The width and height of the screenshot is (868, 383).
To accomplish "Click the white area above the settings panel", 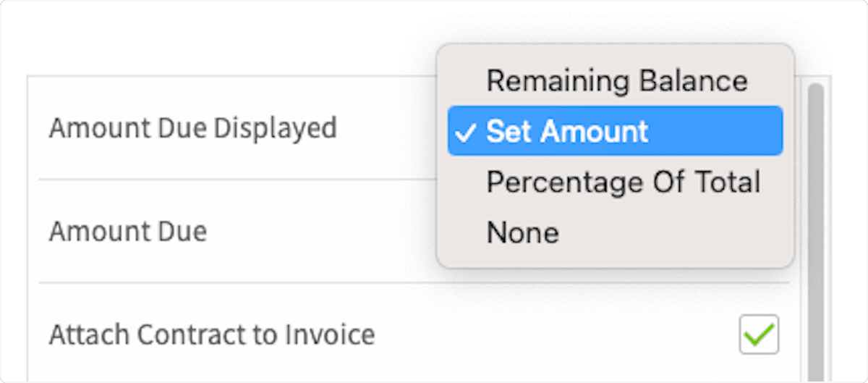I will point(217,36).
